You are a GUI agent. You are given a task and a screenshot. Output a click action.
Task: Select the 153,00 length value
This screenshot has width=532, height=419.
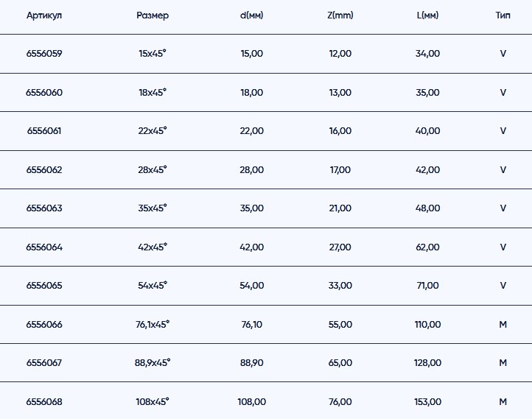coord(427,401)
